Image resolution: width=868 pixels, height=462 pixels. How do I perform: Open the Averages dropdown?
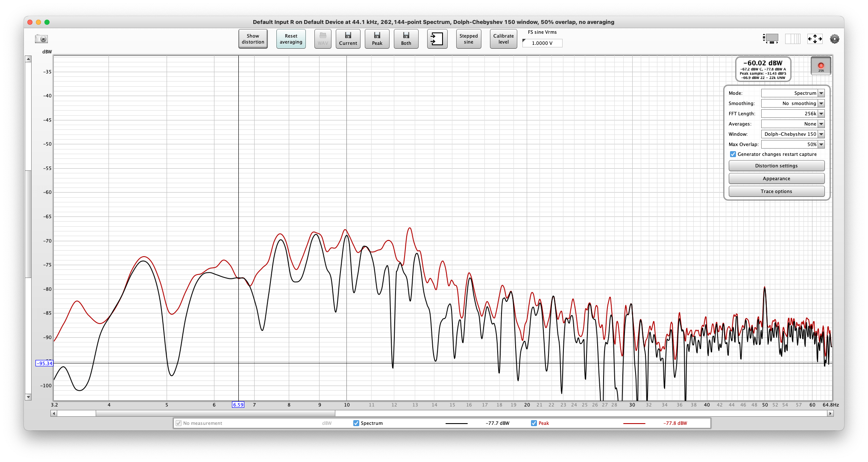793,124
